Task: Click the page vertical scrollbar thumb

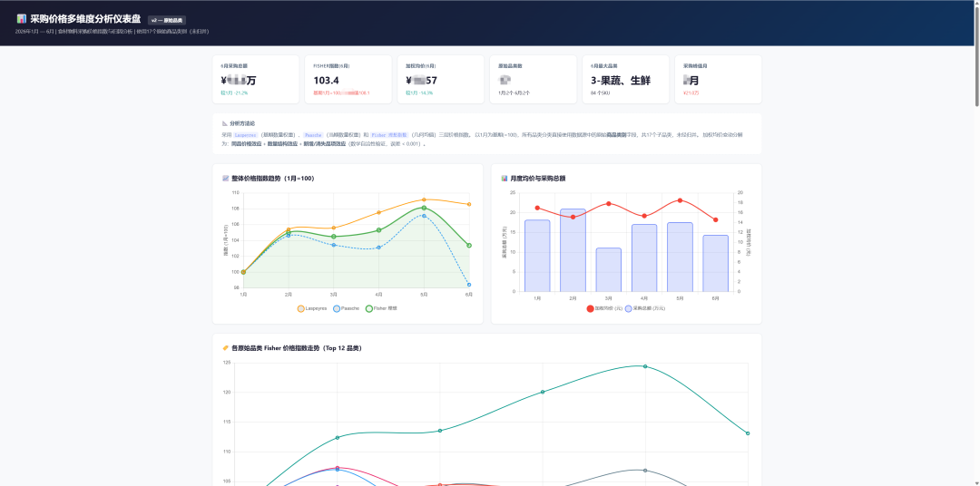Action: coord(977,56)
